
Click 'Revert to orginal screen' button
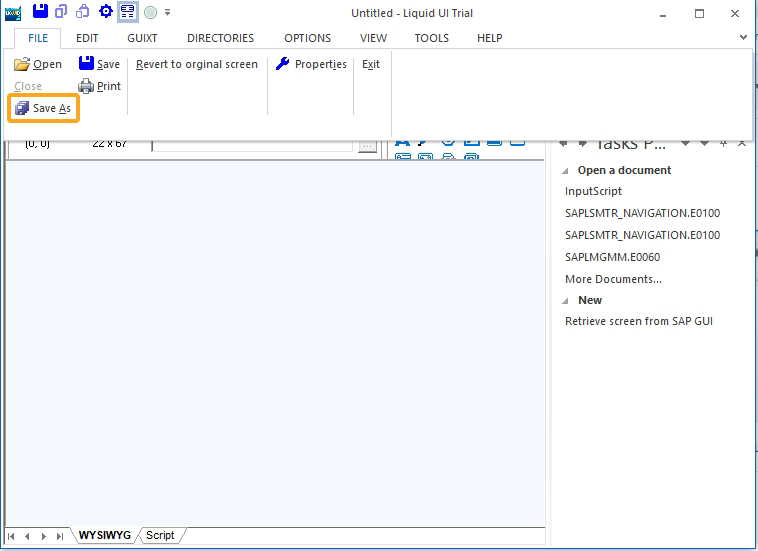[197, 64]
